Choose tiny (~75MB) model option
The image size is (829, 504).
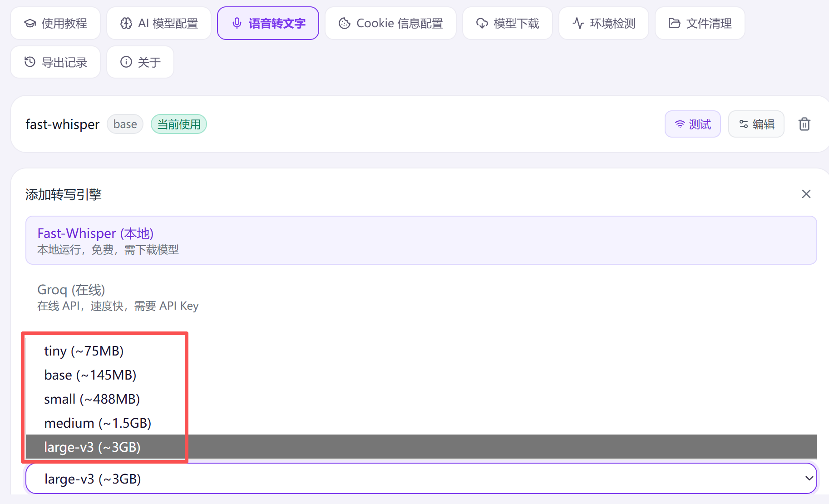421,351
